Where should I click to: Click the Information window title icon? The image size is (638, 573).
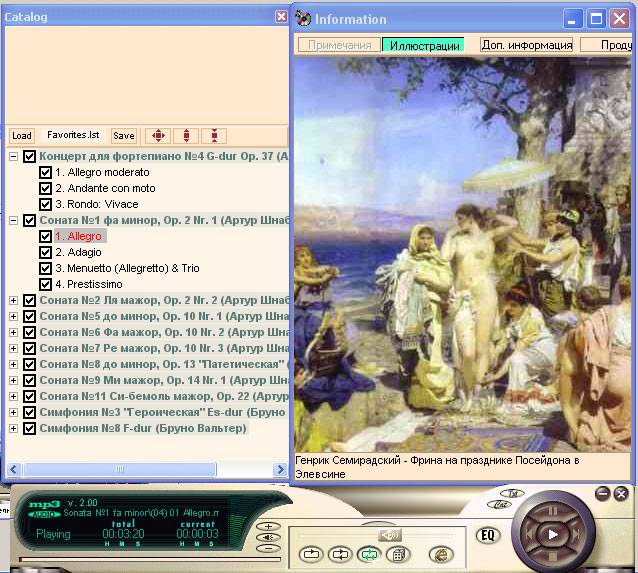[303, 19]
